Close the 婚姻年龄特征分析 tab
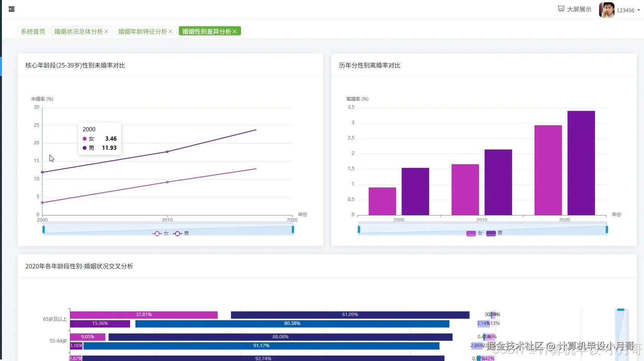 click(170, 31)
